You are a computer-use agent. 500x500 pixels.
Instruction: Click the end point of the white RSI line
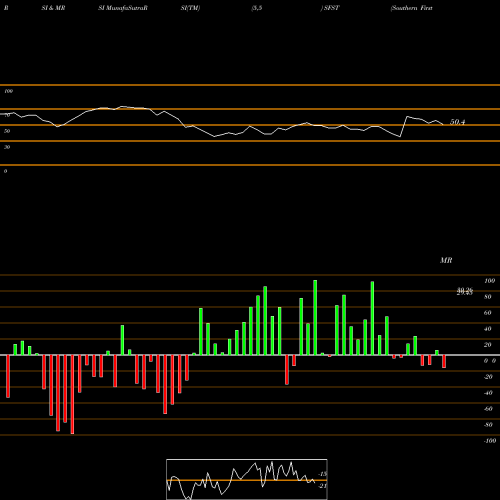443,125
